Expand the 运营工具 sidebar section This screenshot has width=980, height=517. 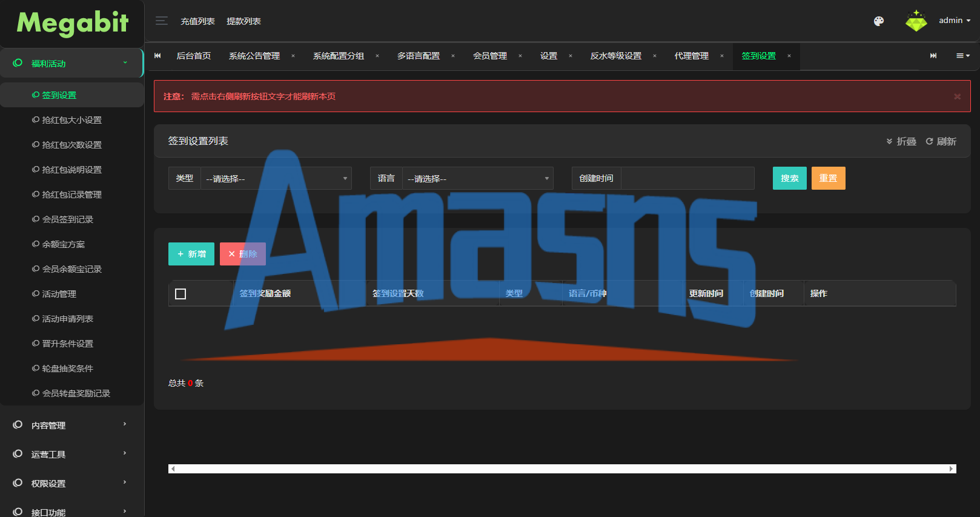coord(71,454)
